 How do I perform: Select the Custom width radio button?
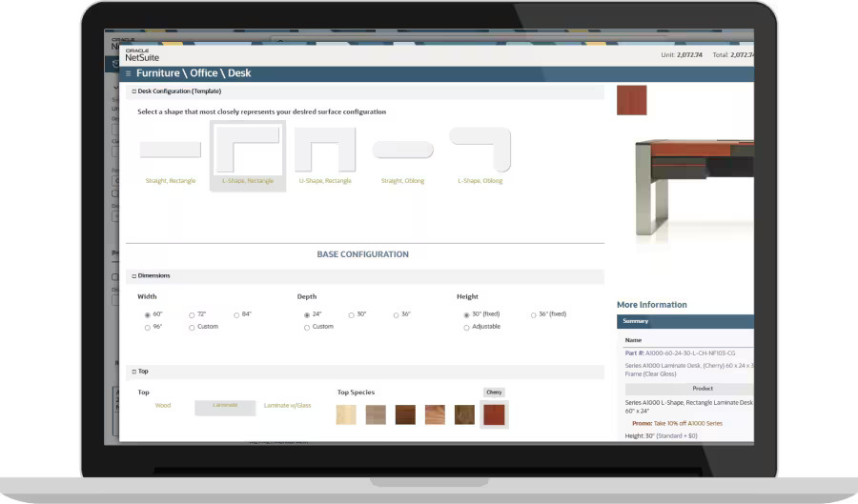point(192,328)
